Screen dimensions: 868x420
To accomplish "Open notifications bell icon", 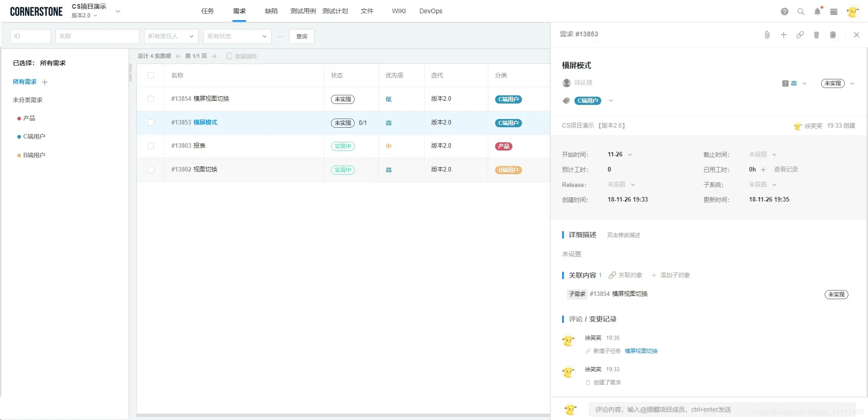I will tap(817, 11).
